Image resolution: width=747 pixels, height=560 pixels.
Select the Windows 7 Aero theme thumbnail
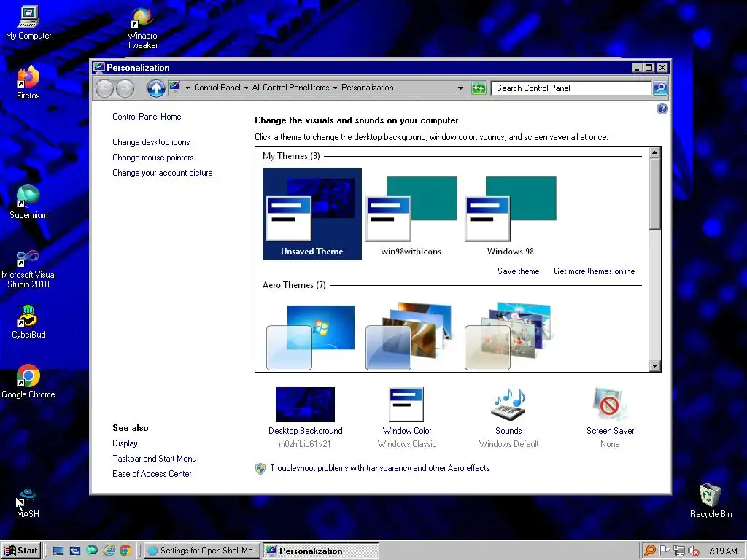pos(310,337)
